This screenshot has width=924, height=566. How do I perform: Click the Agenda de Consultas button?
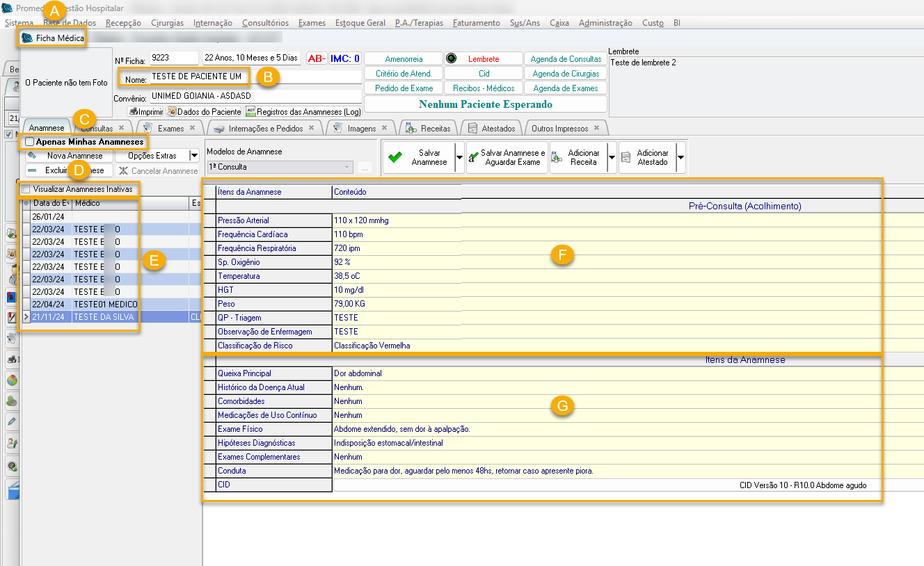(x=565, y=59)
